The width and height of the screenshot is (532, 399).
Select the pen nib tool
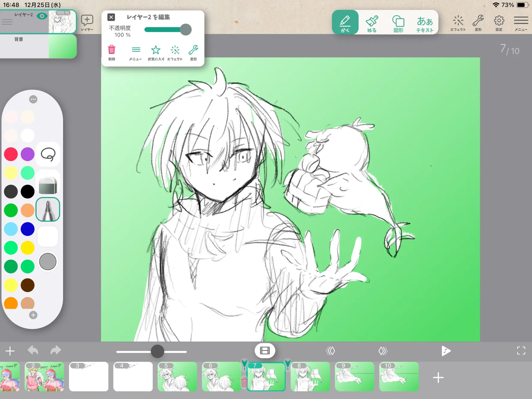(48, 210)
